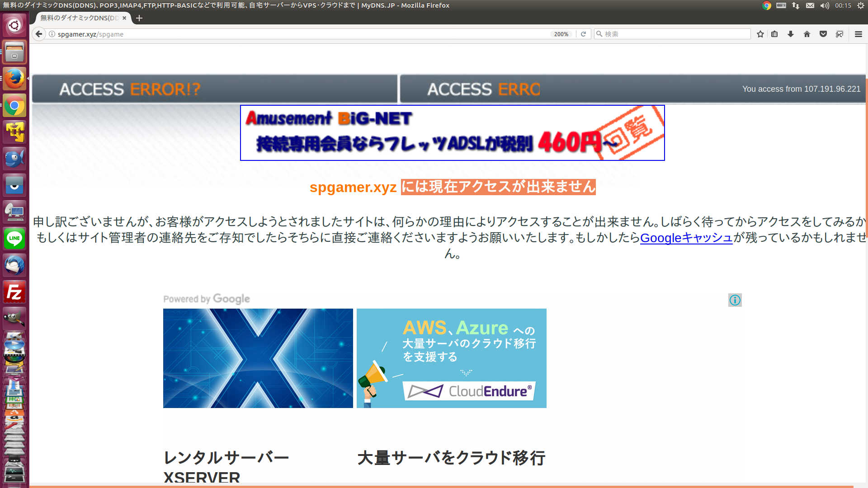Click the browser Back arrow button
This screenshot has height=488, width=868.
tap(39, 34)
